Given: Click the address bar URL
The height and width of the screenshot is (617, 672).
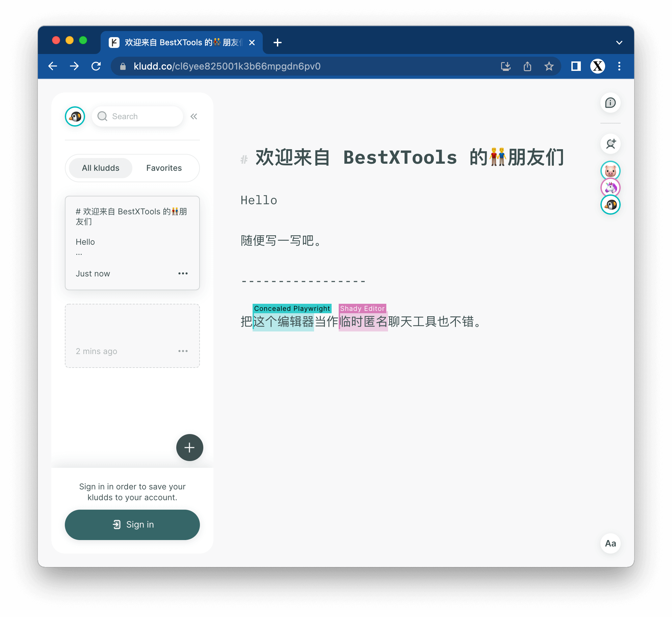Looking at the screenshot, I should [227, 66].
